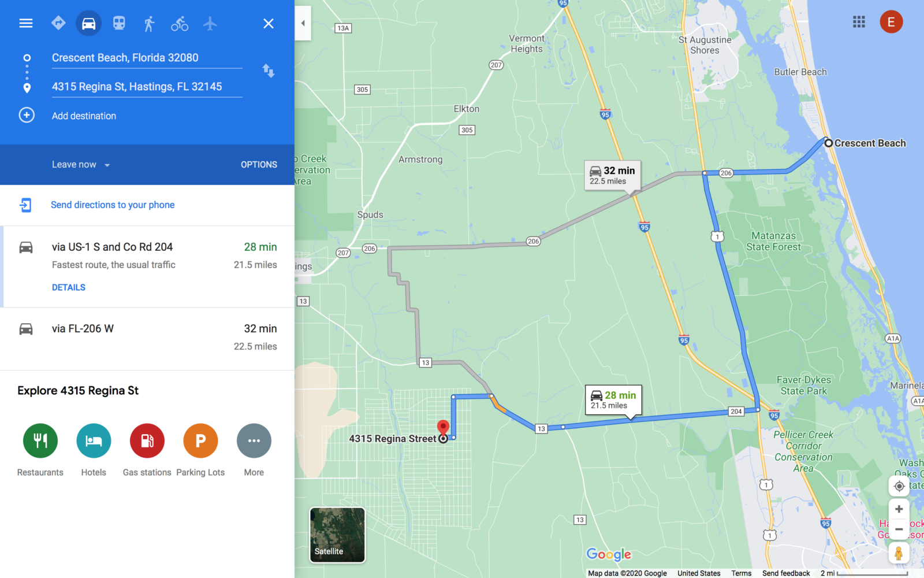The height and width of the screenshot is (578, 924).
Task: Open the Google apps grid
Action: pos(859,22)
